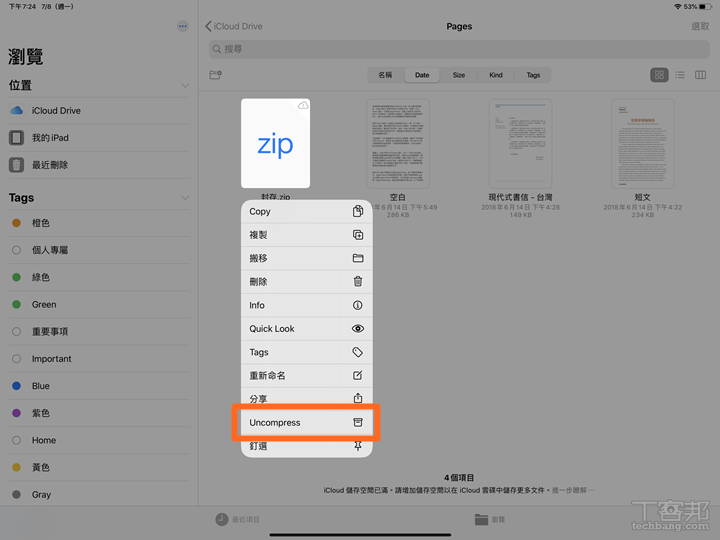
Task: Filter by the 綠色 tag
Action: (x=99, y=277)
